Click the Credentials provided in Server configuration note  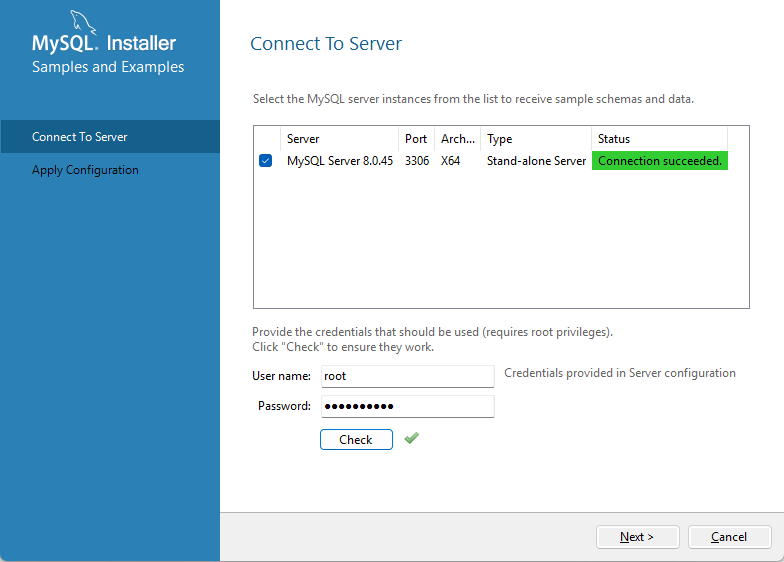[x=620, y=373]
